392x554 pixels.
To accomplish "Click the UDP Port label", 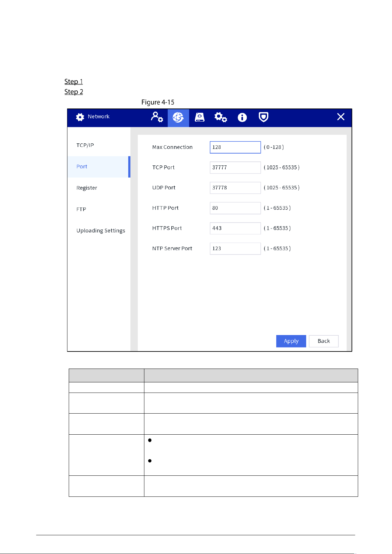I will click(164, 188).
